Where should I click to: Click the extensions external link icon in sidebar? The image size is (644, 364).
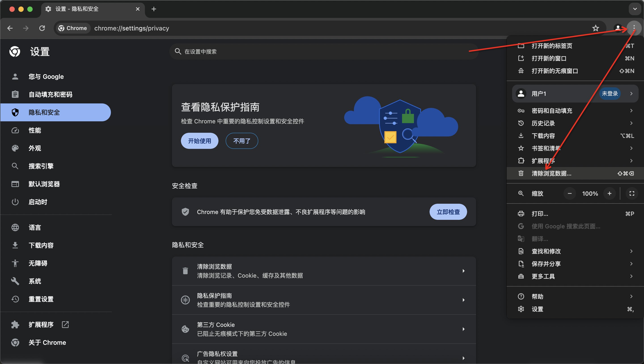click(65, 324)
